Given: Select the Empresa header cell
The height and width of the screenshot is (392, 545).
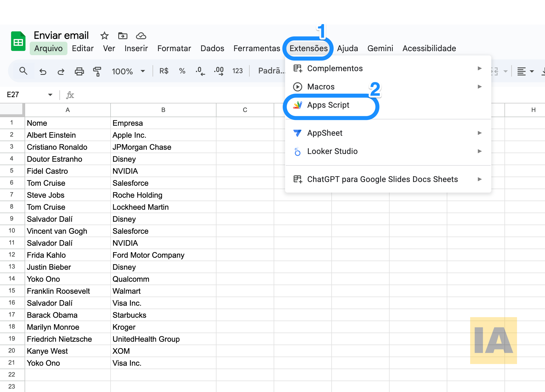Looking at the screenshot, I should [x=163, y=123].
